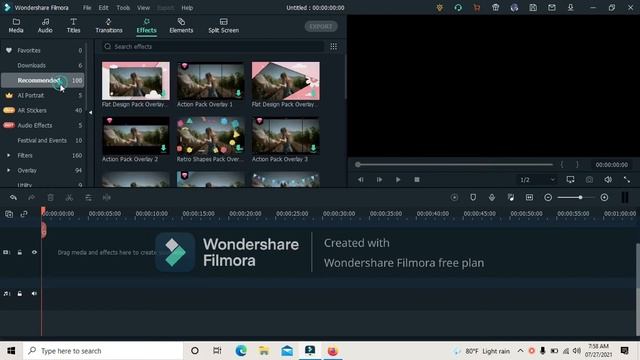Select the Audio Effects category

43,125
